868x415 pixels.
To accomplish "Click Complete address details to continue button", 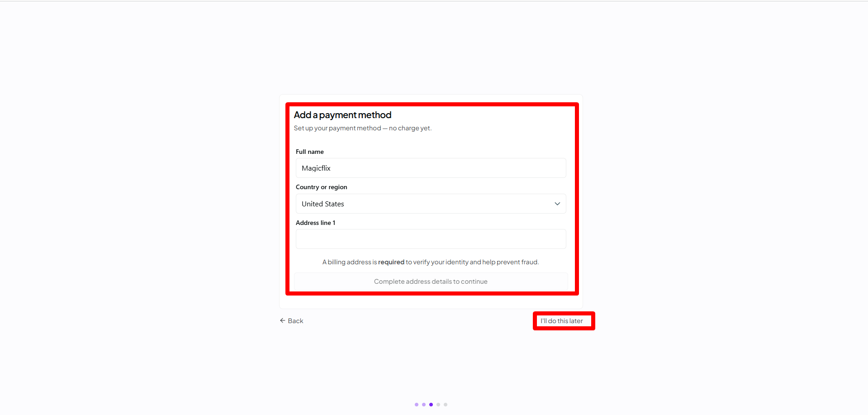I will click(431, 281).
